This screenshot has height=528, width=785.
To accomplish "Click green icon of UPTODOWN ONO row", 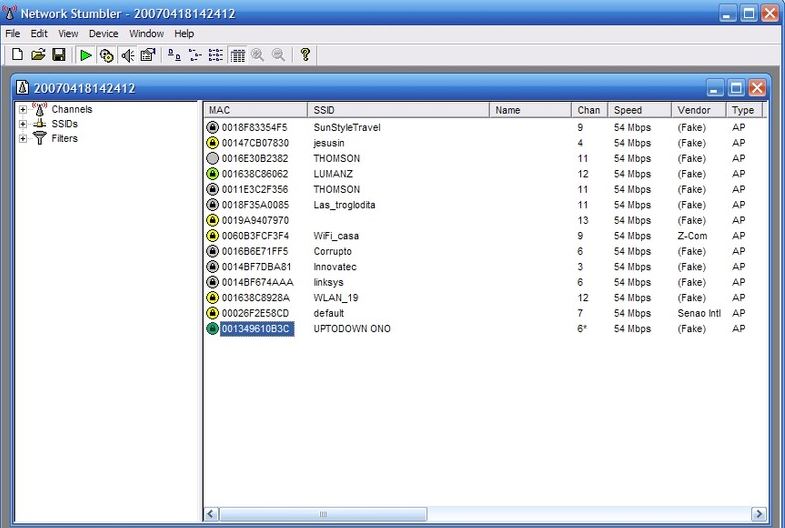I will 212,329.
